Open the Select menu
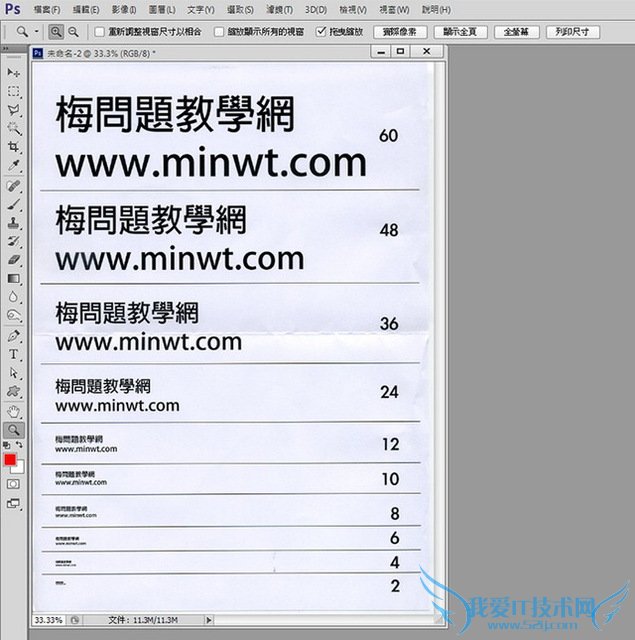Screen dimensions: 635x640 240,10
